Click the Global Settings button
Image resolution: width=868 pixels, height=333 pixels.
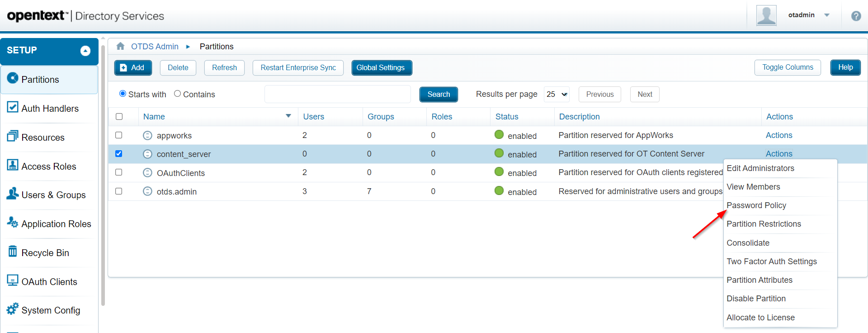click(x=381, y=68)
